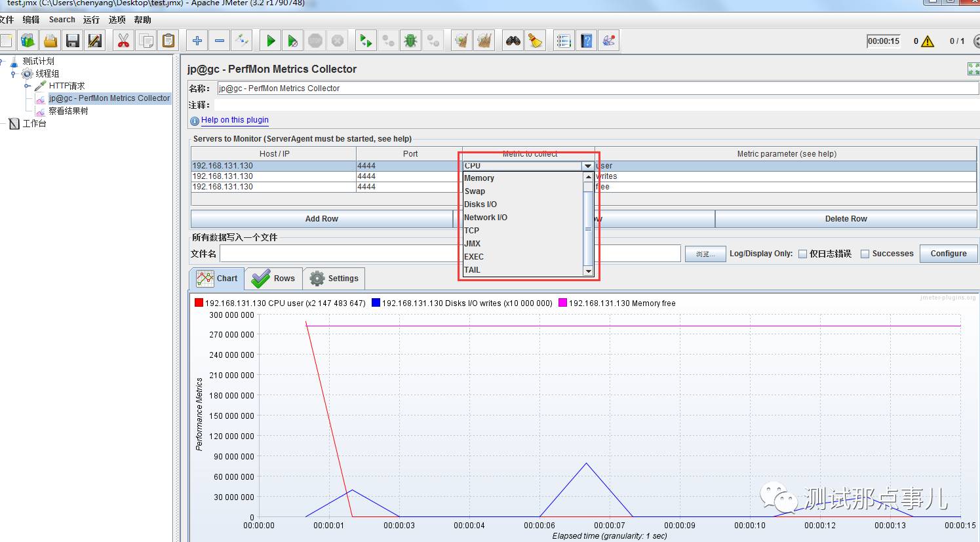Cut with the scissors toolbar icon
980x542 pixels.
tap(123, 41)
